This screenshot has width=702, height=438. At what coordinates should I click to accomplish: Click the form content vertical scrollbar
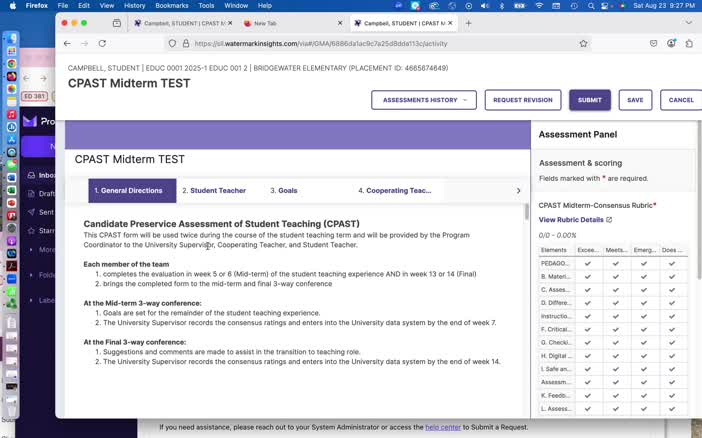pyautogui.click(x=526, y=212)
